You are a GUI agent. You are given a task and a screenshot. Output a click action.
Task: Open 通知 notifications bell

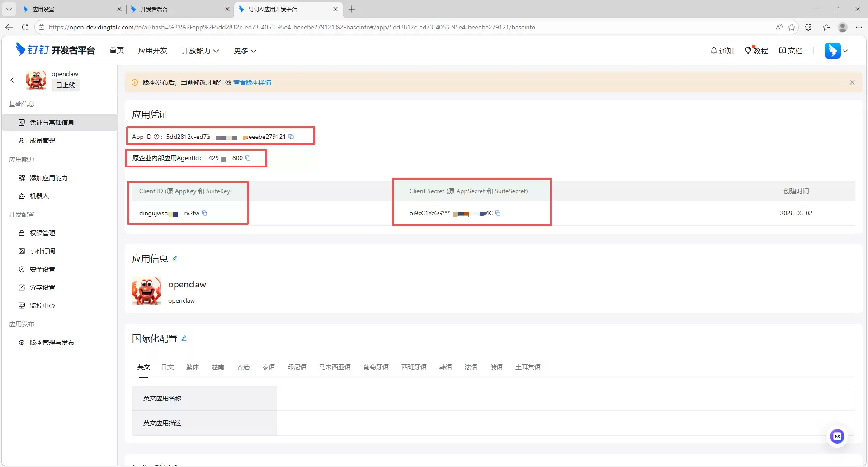(722, 51)
